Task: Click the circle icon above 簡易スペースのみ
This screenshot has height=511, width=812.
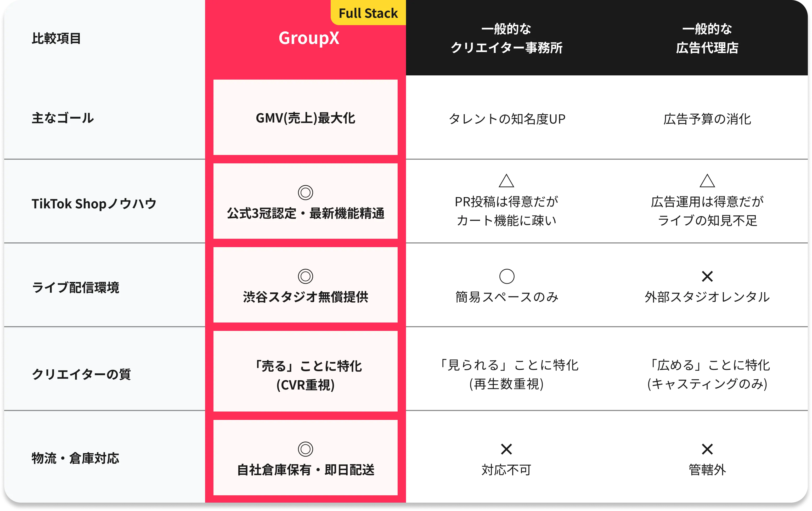Action: [506, 276]
